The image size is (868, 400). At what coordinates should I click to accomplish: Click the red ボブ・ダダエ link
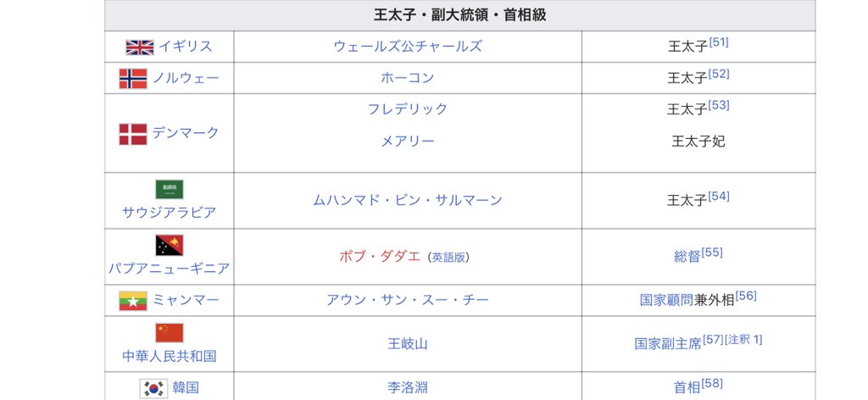pos(380,257)
